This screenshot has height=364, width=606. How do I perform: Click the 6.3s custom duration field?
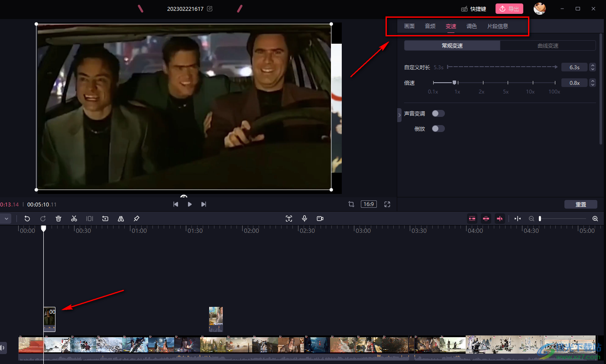pos(574,67)
